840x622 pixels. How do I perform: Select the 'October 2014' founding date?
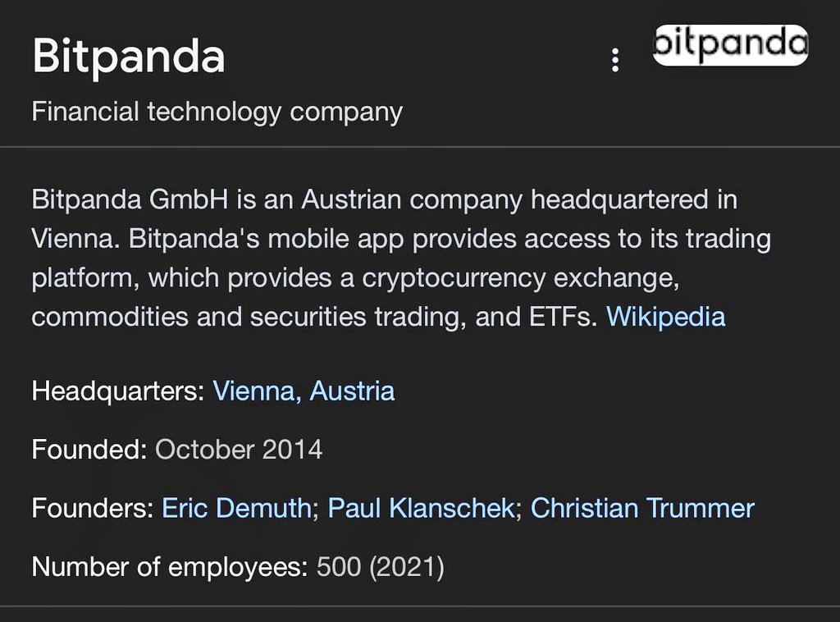239,450
